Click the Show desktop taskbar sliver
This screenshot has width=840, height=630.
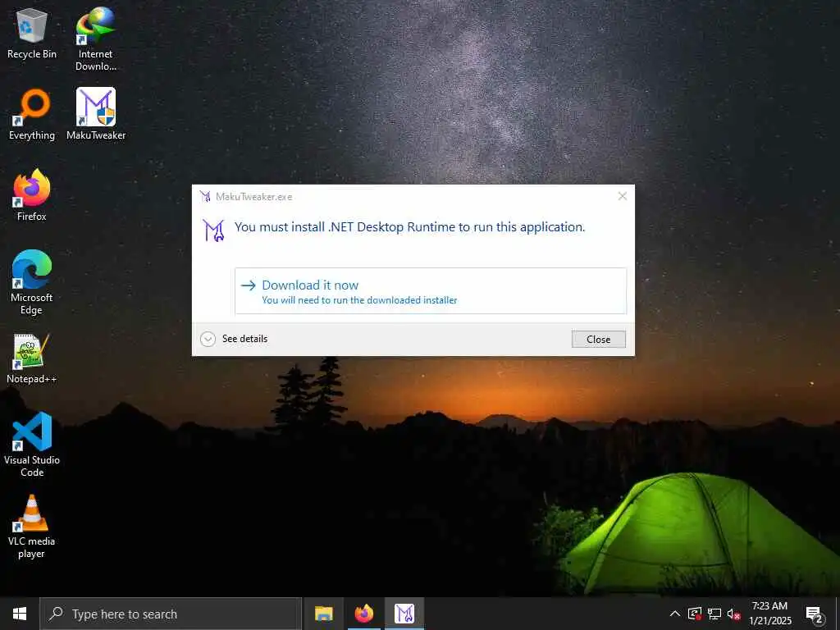pos(838,614)
